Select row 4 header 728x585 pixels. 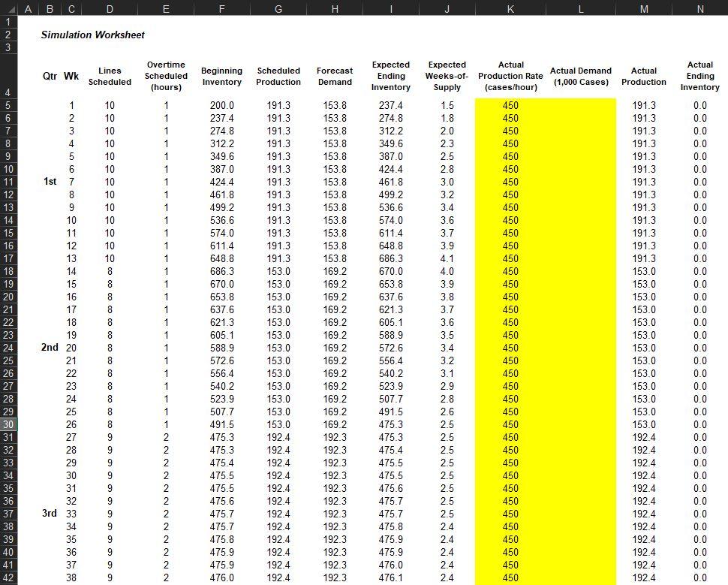pos(8,76)
